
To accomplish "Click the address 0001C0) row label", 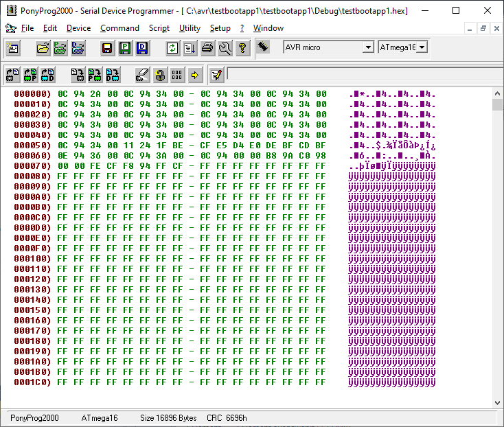I will pyautogui.click(x=32, y=382).
